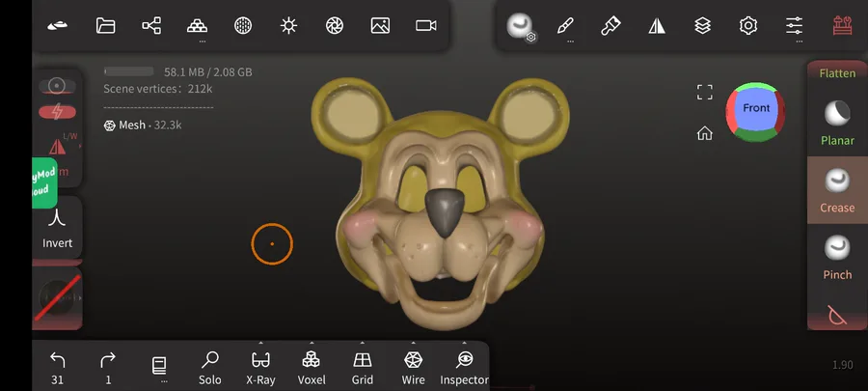Open the Interface sliders menu
868x391 pixels.
click(x=794, y=25)
